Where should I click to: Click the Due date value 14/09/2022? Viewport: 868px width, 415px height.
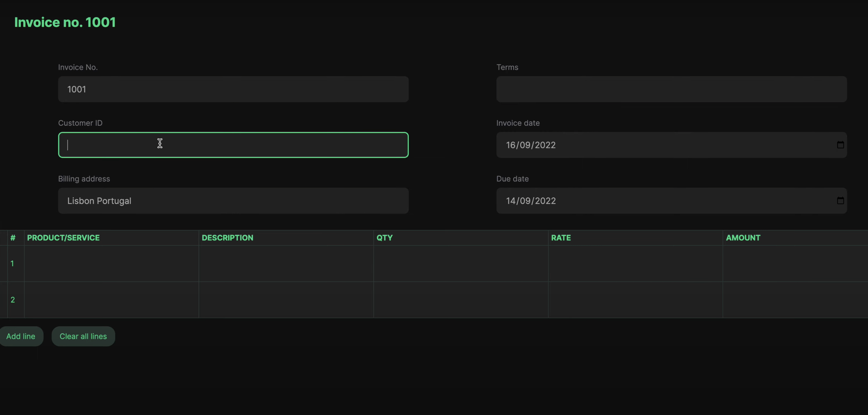pos(531,201)
